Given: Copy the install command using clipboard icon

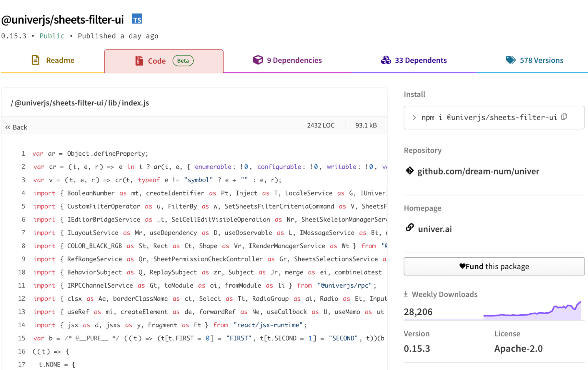Looking at the screenshot, I should coord(564,117).
